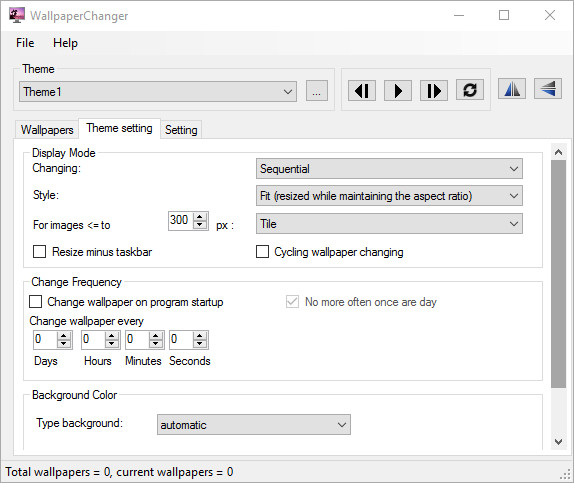Open the Changing mode Sequential dropdown
This screenshot has width=574, height=483.
click(389, 169)
